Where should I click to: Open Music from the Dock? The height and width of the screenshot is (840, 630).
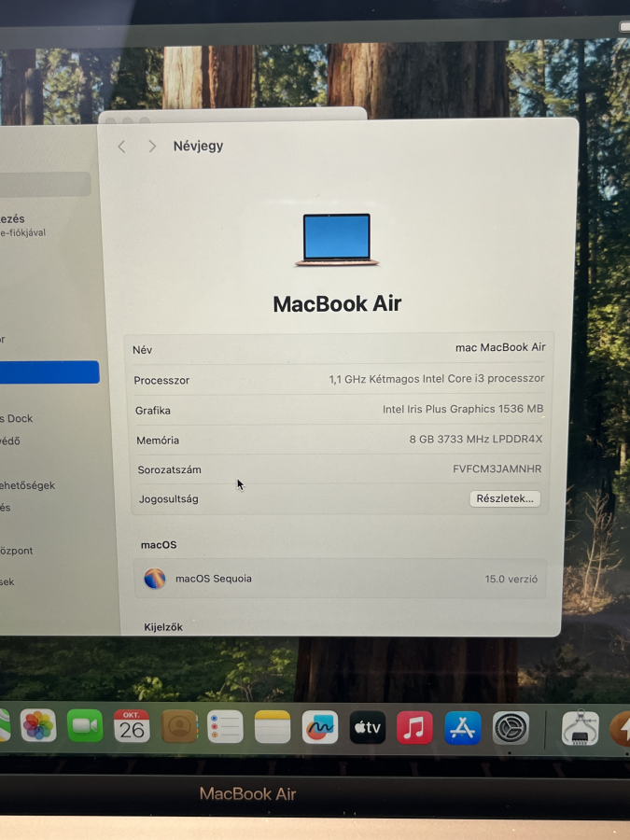[x=414, y=728]
